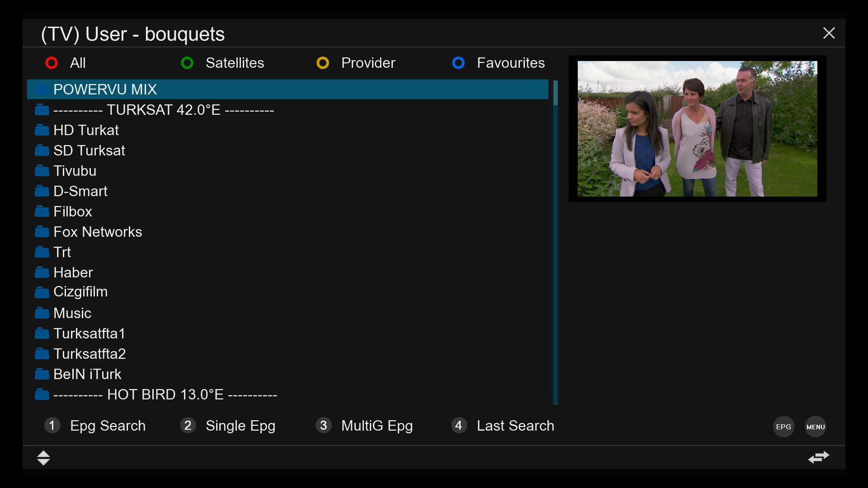Click the number 3 key badge
The height and width of the screenshot is (488, 868).
(323, 425)
